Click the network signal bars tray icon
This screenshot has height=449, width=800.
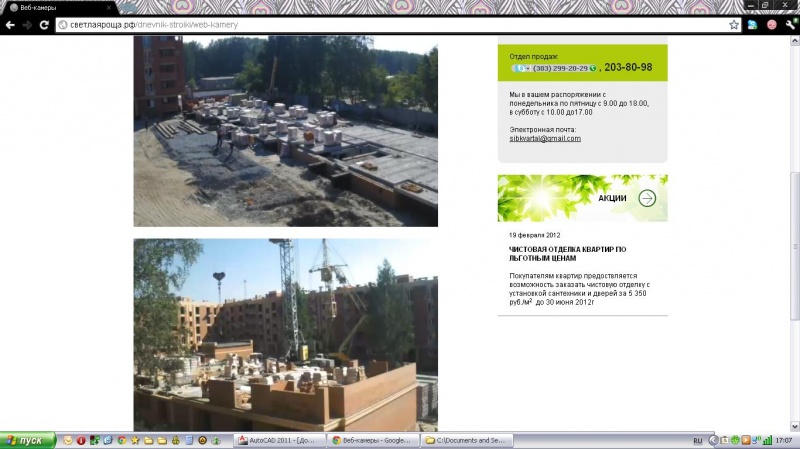point(765,440)
